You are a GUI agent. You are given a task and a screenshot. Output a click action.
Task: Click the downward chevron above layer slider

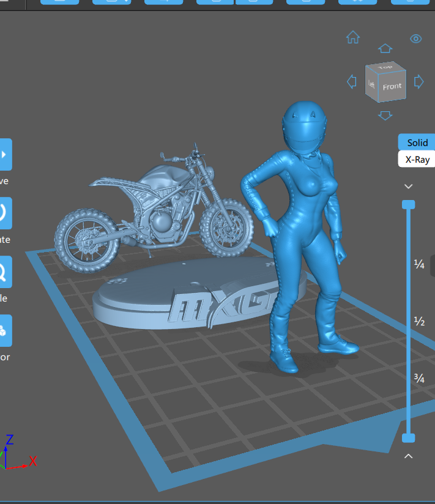click(x=408, y=187)
